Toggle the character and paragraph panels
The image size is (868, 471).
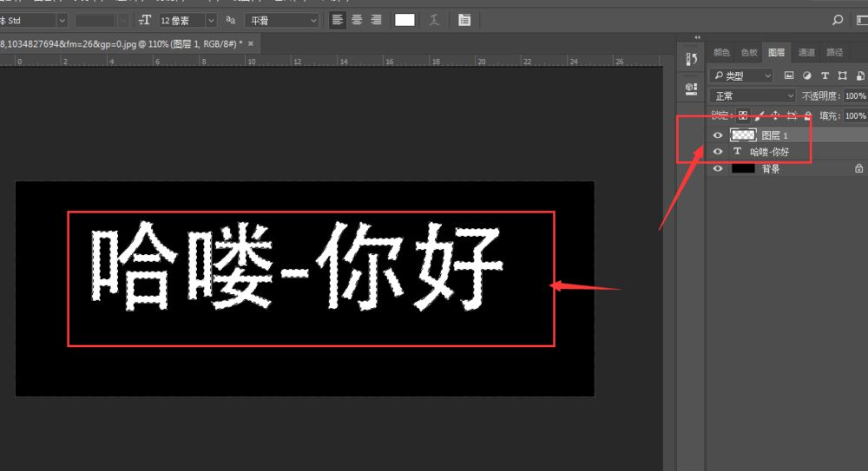(x=464, y=21)
